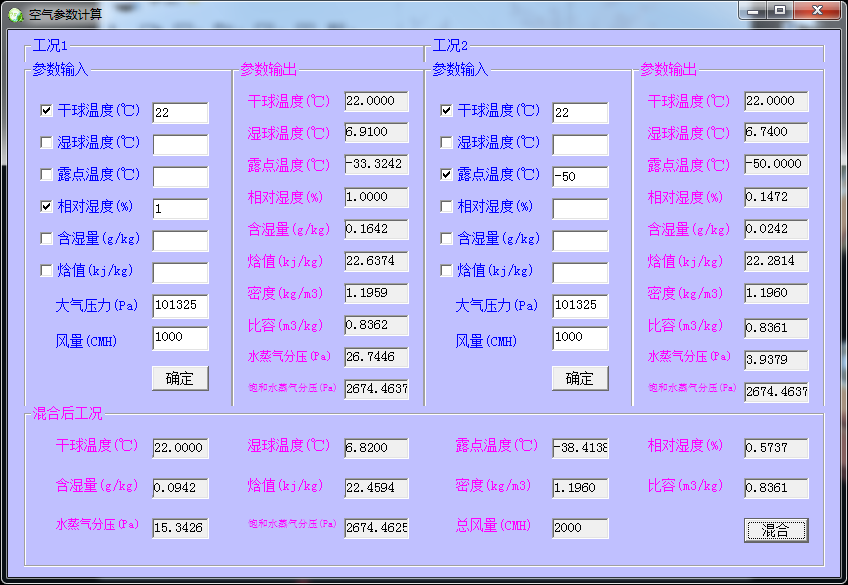The width and height of the screenshot is (848, 585).
Task: Click 确定 button in 工况1
Action: [x=180, y=378]
